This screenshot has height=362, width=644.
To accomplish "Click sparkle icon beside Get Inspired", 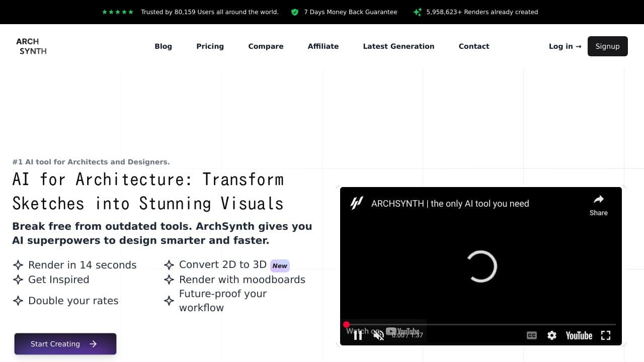I will coord(18,280).
